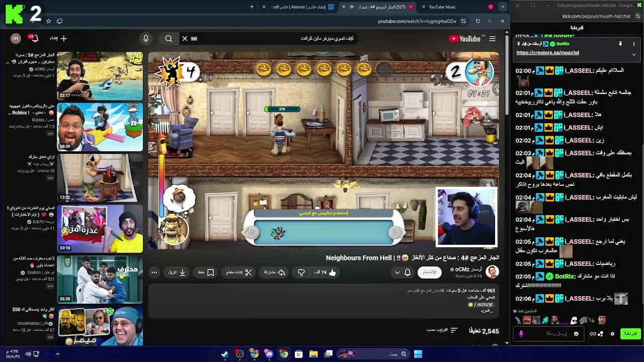Reload the page with the refresh button
644x362 pixels.
point(477,21)
